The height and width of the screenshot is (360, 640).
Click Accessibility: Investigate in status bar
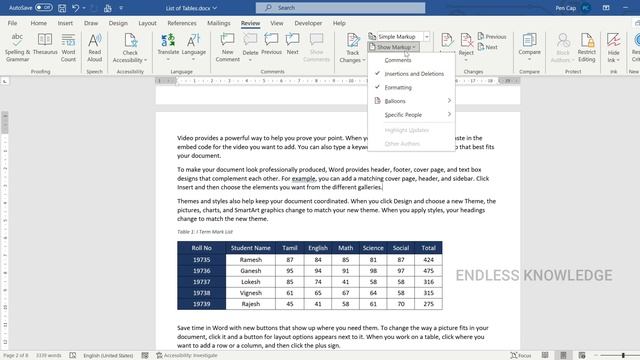point(187,356)
